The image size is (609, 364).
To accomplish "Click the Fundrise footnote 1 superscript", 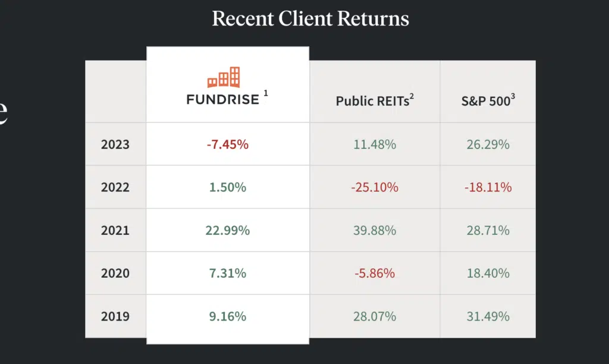I will (x=266, y=93).
